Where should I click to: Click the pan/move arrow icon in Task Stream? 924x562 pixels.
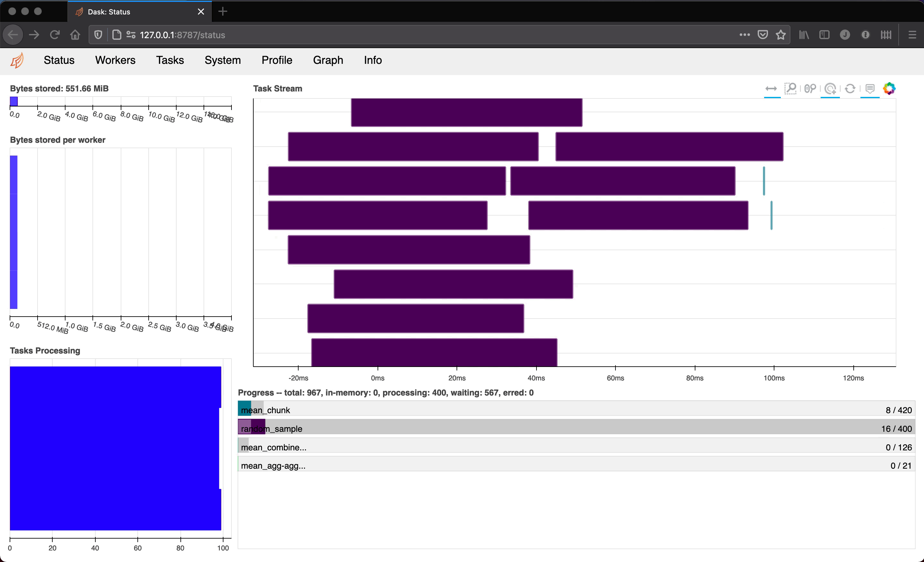[x=770, y=89]
